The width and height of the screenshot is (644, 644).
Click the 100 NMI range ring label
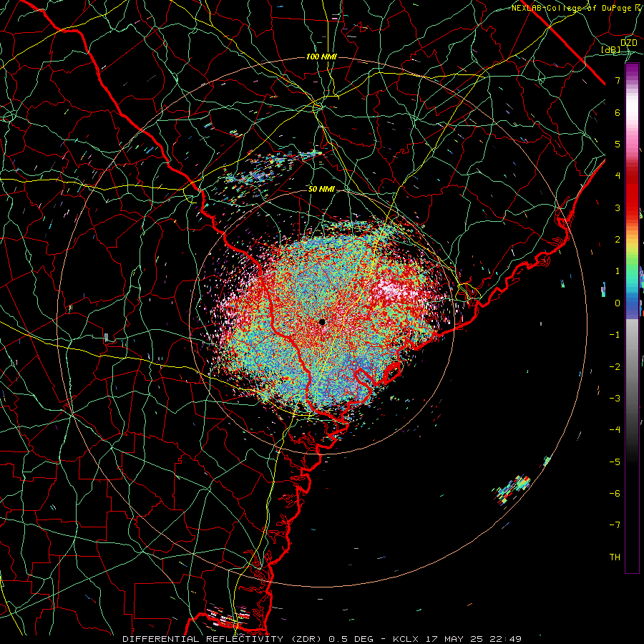[x=321, y=57]
